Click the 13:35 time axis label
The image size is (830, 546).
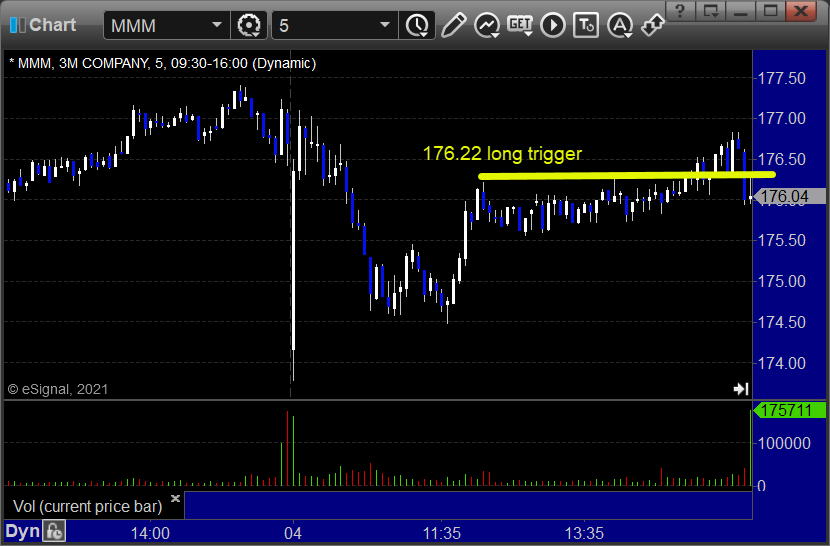point(584,533)
